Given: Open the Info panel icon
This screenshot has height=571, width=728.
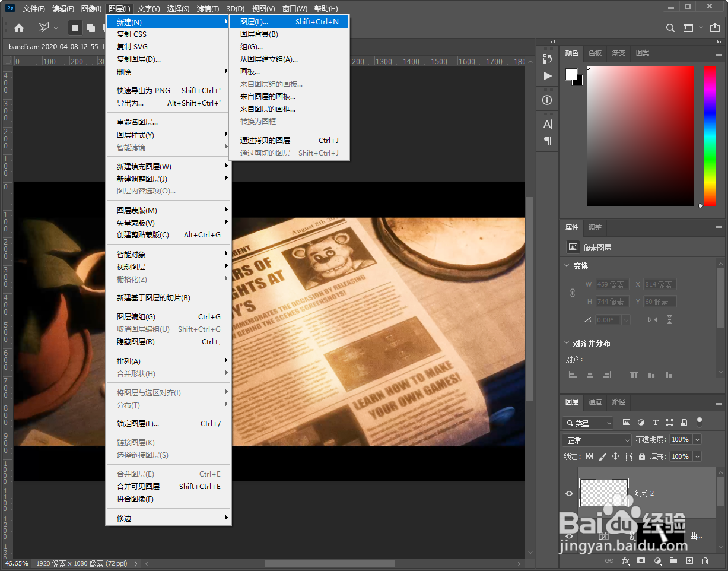Looking at the screenshot, I should point(548,100).
